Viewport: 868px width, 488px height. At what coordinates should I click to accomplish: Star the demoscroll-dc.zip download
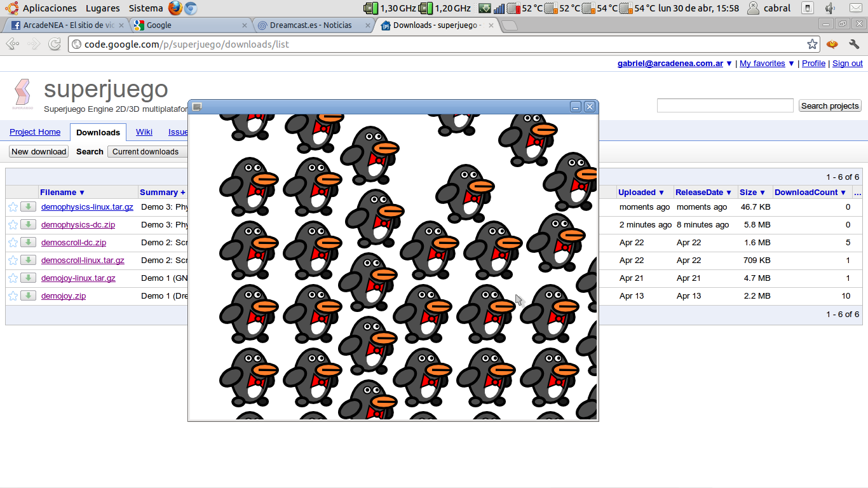tap(13, 243)
